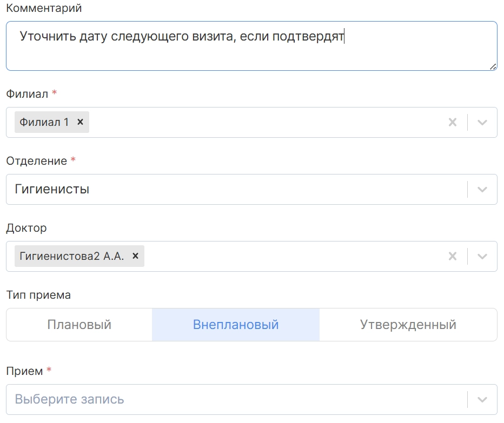Remove the "Филиал 1" chip
Viewport: 504px width, 423px height.
[80, 122]
